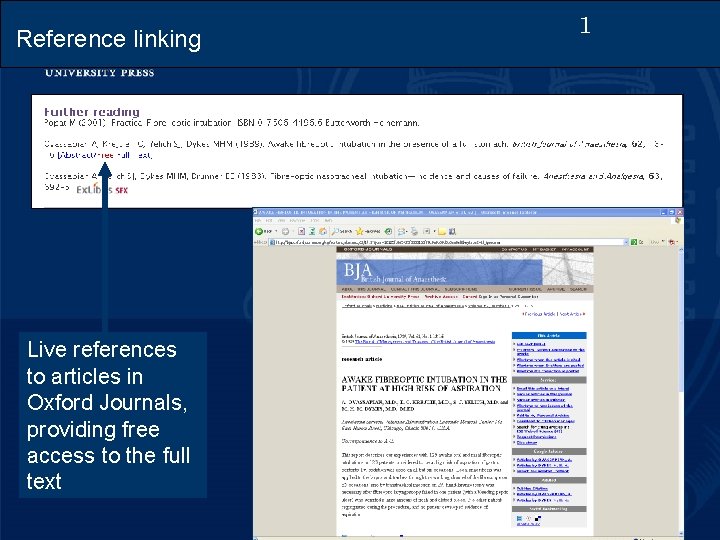Click the last social bookmarking icon
720x540 pixels.
[538, 518]
